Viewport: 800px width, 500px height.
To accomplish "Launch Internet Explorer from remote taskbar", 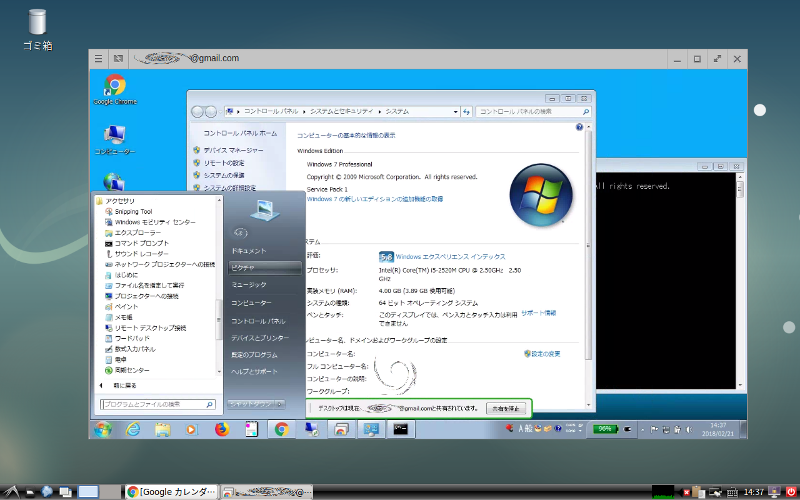I will 133,430.
